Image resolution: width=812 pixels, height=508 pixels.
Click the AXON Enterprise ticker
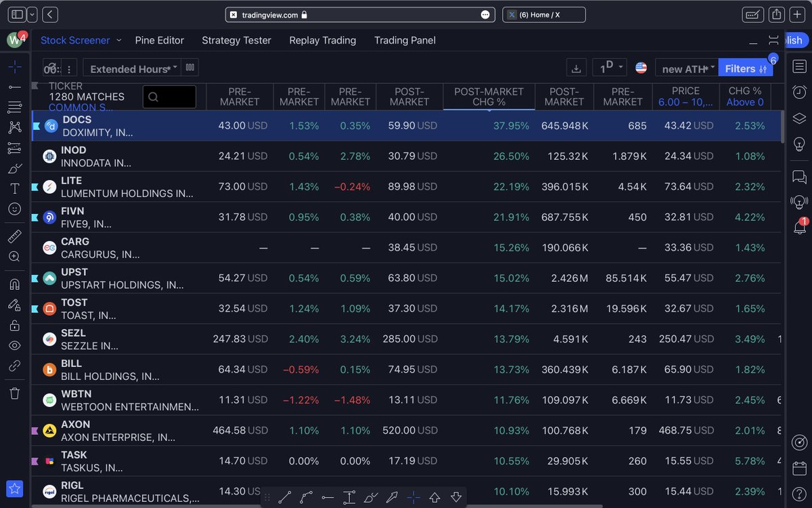(76, 425)
